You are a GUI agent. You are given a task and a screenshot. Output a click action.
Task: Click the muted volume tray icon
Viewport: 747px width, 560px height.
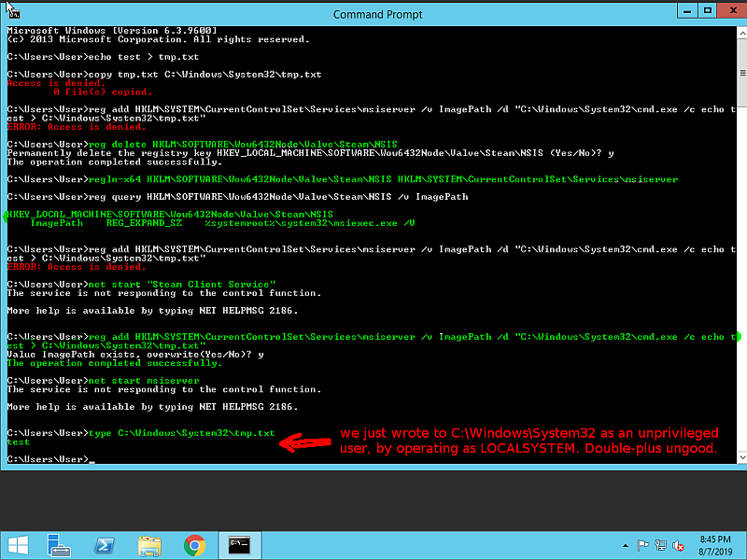678,546
